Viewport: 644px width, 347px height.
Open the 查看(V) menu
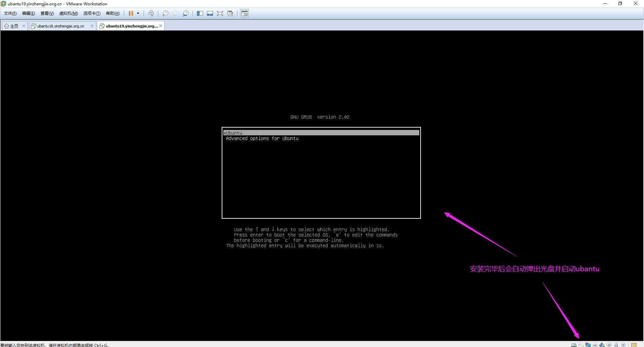[x=47, y=13]
